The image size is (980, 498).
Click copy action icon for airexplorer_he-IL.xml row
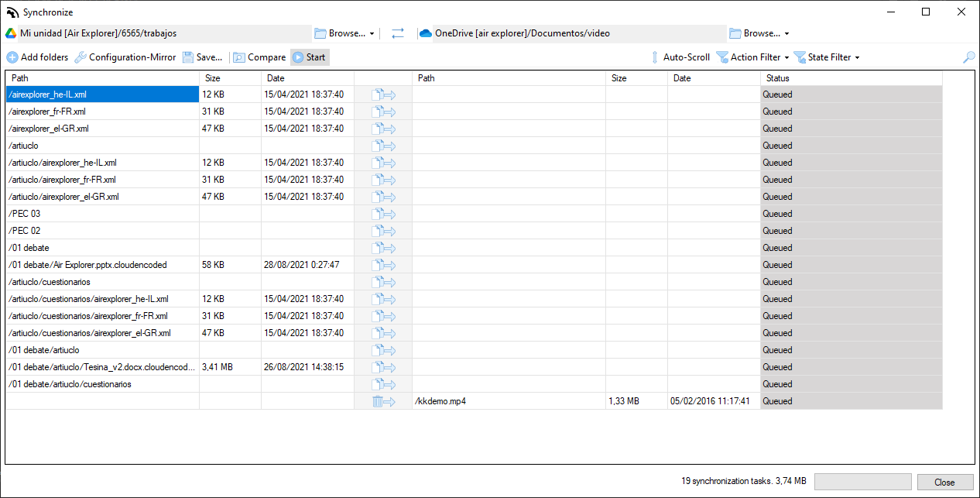pyautogui.click(x=383, y=94)
